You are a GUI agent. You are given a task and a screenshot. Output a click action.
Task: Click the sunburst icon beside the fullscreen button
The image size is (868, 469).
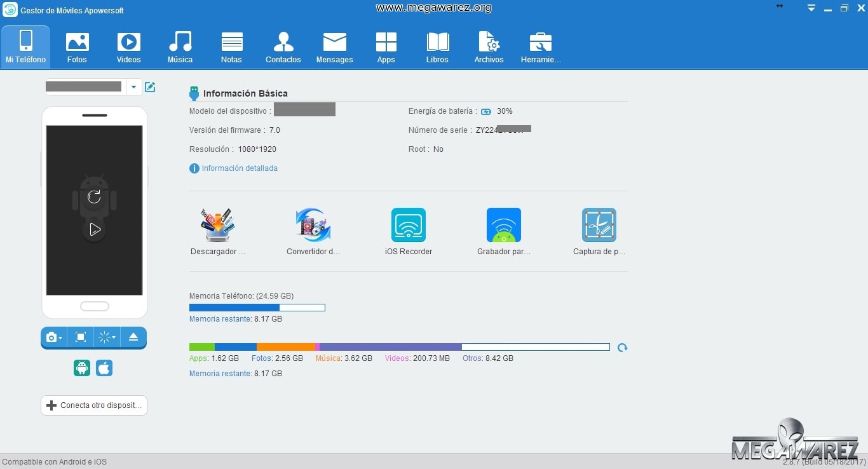(106, 337)
